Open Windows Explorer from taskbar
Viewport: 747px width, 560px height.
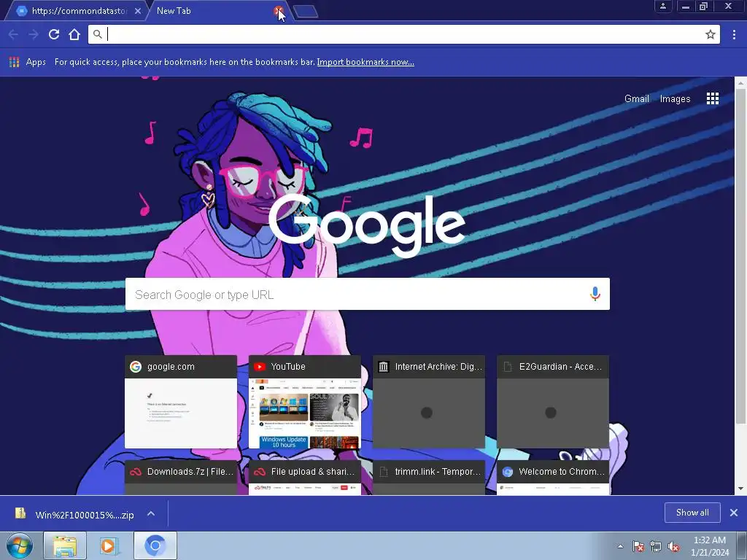pyautogui.click(x=65, y=545)
